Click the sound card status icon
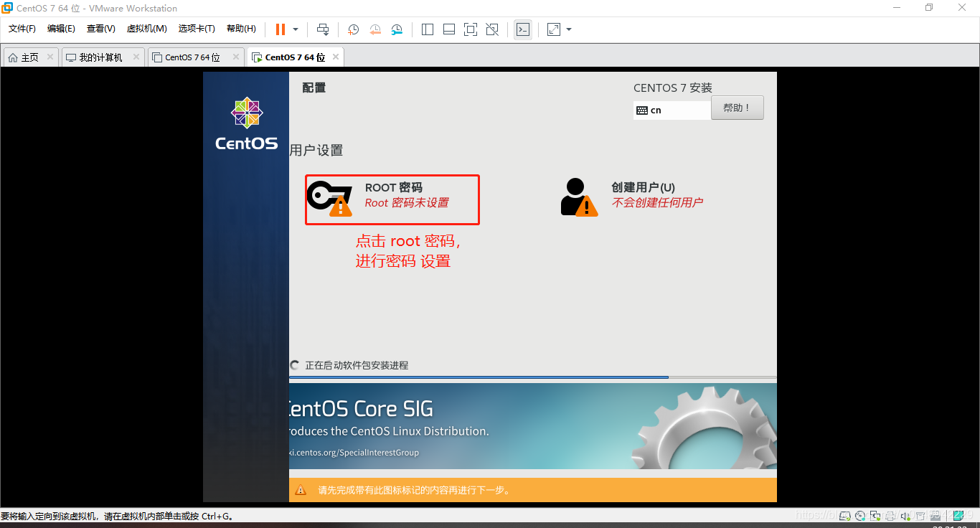Screen dimensions: 980x528 pos(905,516)
